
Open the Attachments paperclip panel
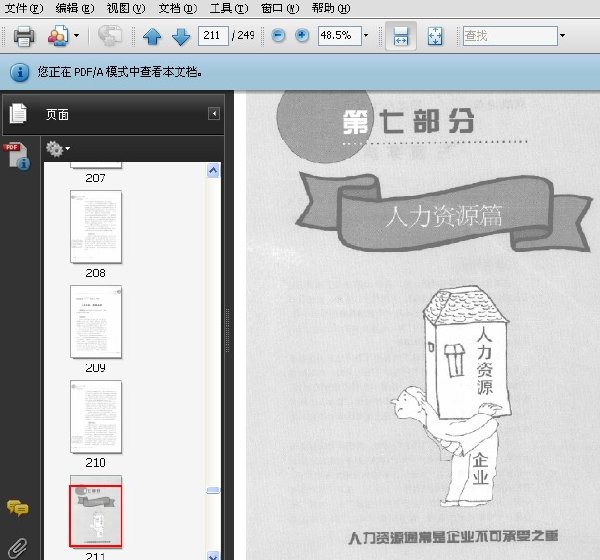click(x=17, y=548)
